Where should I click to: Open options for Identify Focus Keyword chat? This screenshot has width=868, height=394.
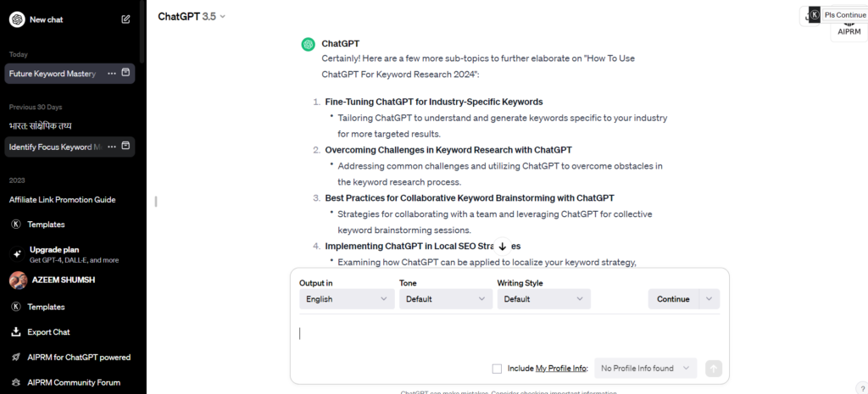pyautogui.click(x=112, y=147)
